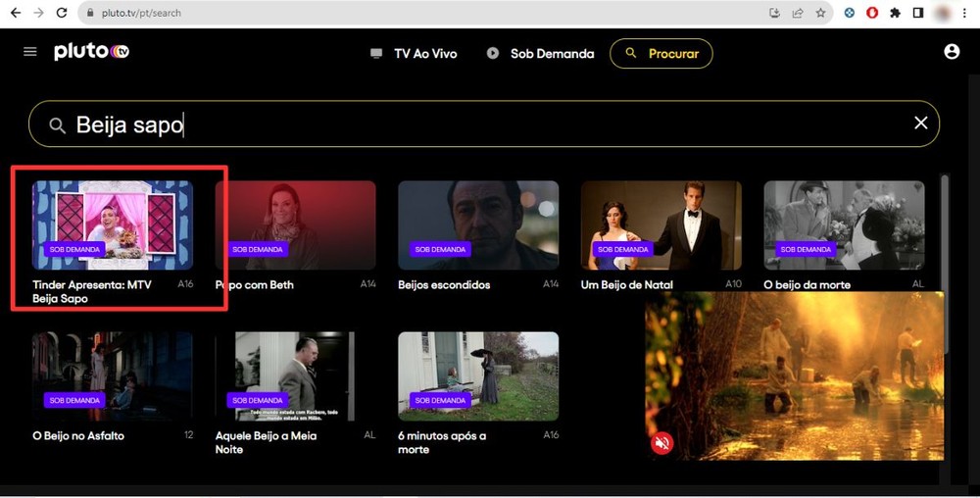Click SOB DEMANDA badge on Beijos escondidos

[x=441, y=249]
